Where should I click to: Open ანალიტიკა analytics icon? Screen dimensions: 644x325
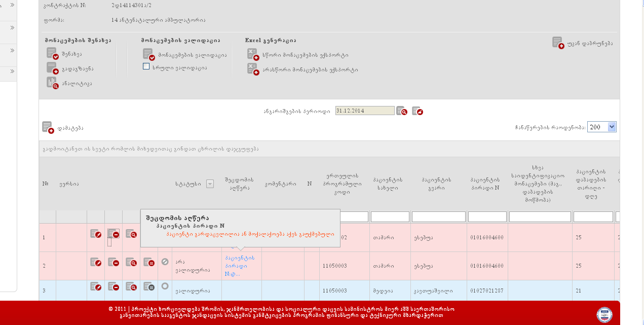(x=52, y=83)
